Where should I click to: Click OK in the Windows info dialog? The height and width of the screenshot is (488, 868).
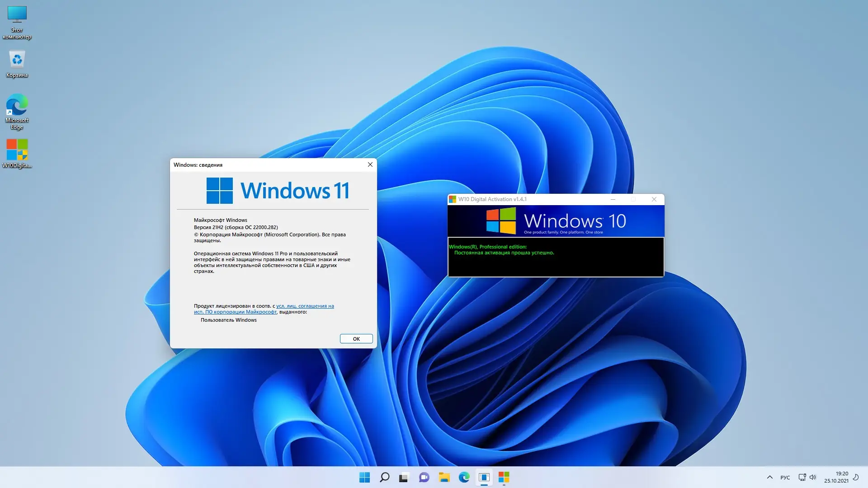tap(356, 339)
